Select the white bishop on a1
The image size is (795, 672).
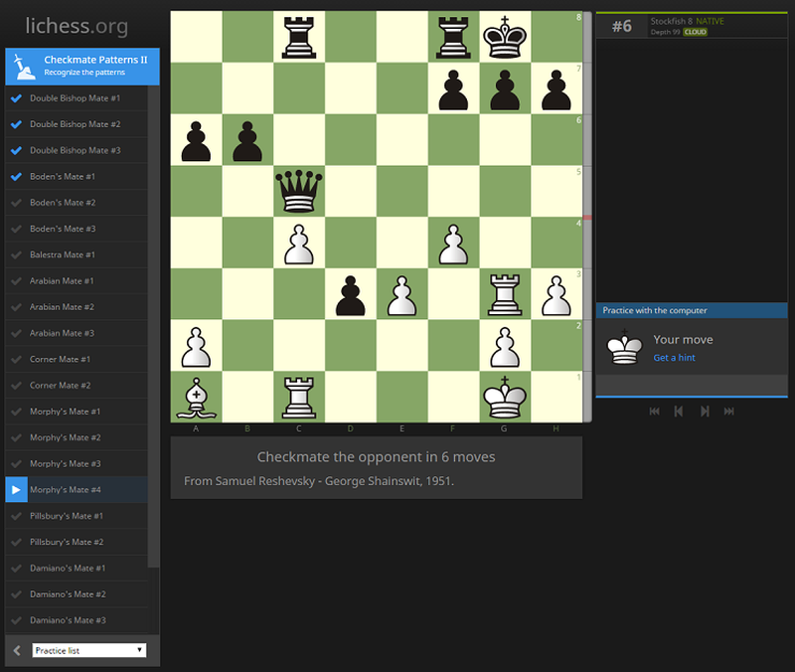pyautogui.click(x=195, y=397)
